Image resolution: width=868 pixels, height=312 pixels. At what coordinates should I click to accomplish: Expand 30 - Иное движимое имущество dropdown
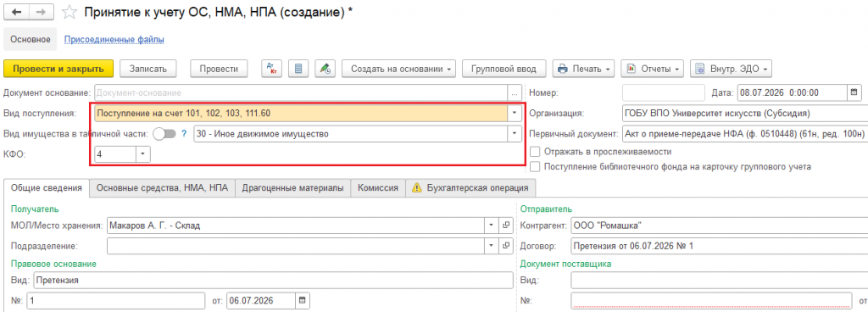click(515, 133)
